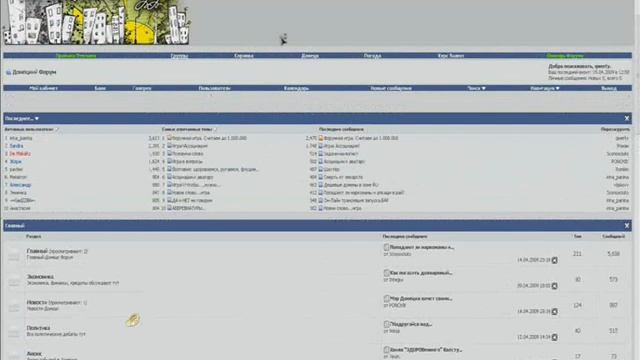Open latest post Форумная игра. Считаем до 1.000.000

pos(361,138)
